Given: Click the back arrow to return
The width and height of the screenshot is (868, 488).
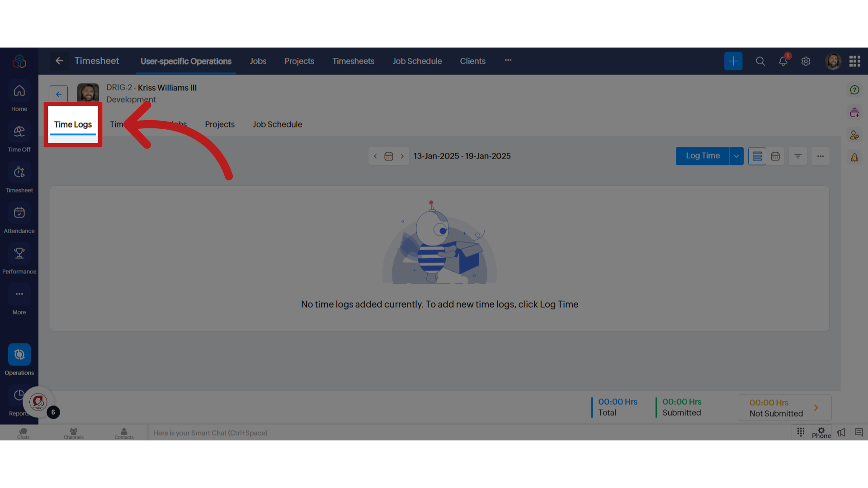Looking at the screenshot, I should (x=58, y=94).
